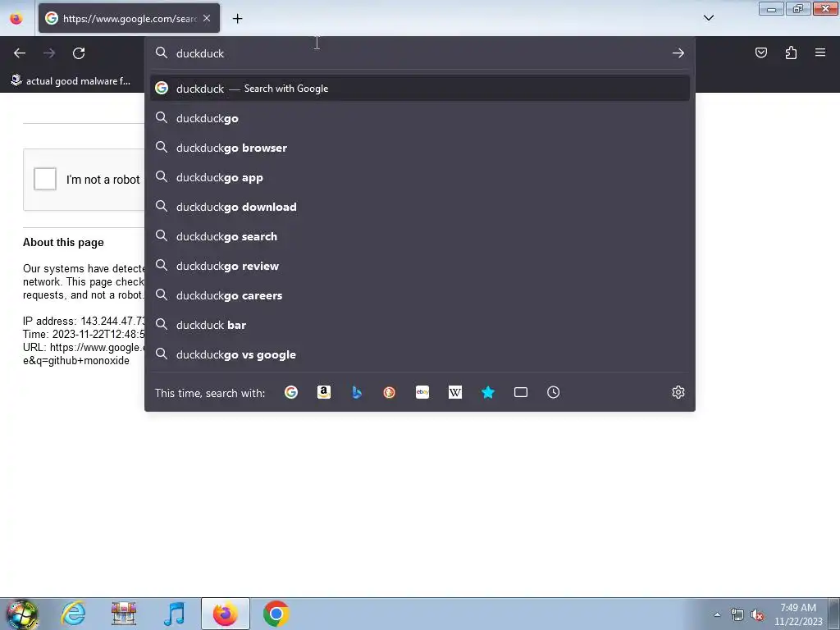Choose the 'duckduckgo search' suggestion
Image resolution: width=840 pixels, height=630 pixels.
click(x=419, y=236)
